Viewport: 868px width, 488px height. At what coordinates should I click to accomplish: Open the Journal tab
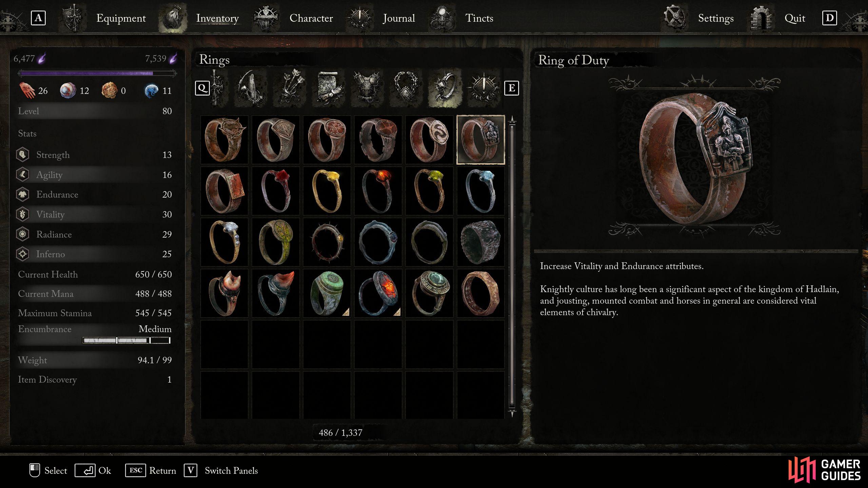click(399, 18)
